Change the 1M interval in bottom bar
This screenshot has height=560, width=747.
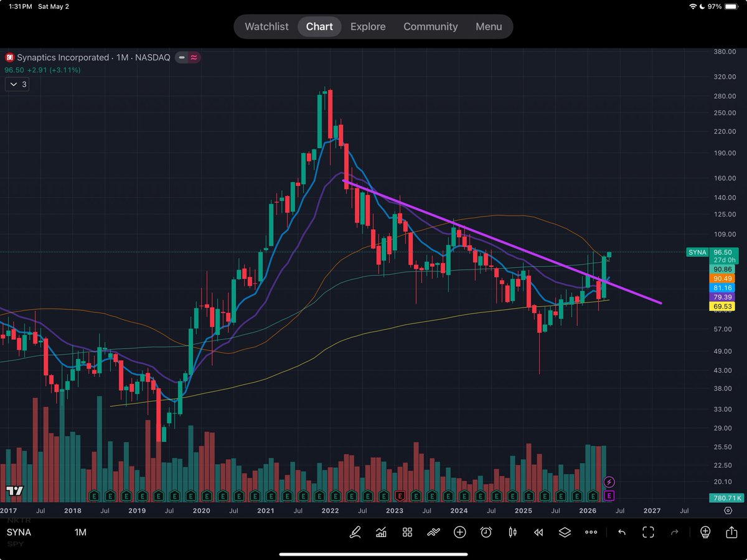(80, 532)
